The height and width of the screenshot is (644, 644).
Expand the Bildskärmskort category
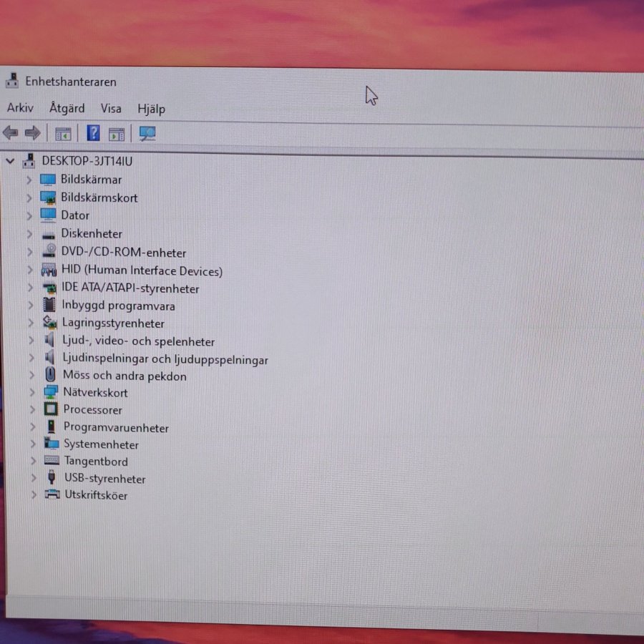(x=29, y=197)
